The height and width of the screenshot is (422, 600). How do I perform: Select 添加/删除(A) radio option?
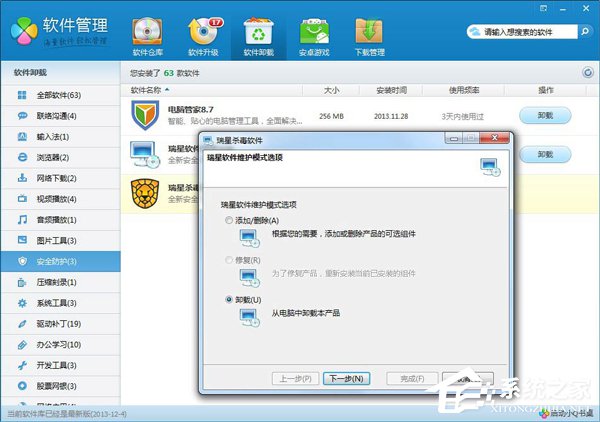click(x=229, y=220)
